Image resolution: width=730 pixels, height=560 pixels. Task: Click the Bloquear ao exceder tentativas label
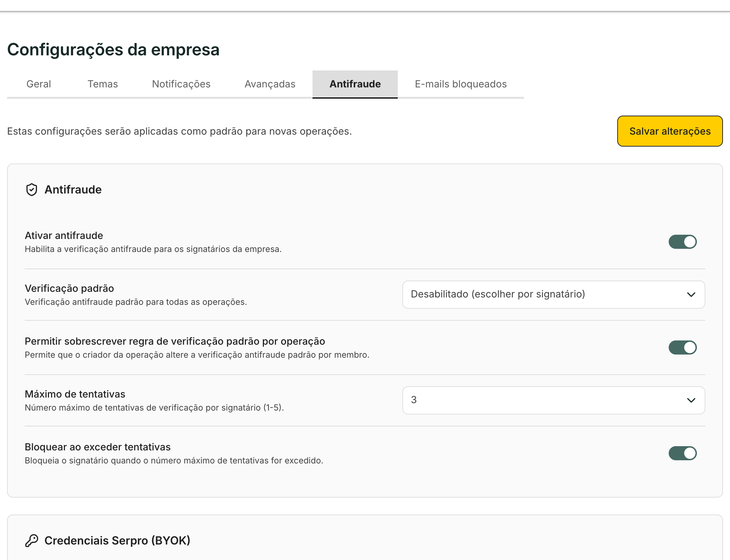[x=98, y=447]
